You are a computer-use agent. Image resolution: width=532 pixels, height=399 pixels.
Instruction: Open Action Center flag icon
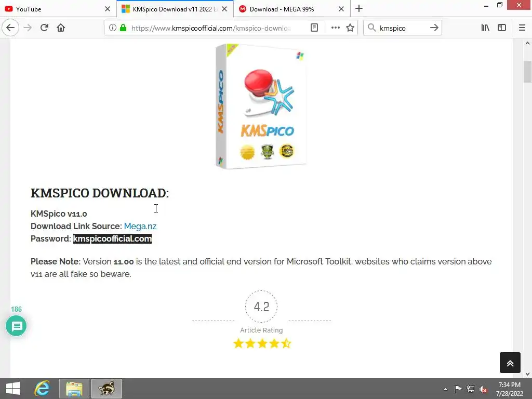pos(458,389)
